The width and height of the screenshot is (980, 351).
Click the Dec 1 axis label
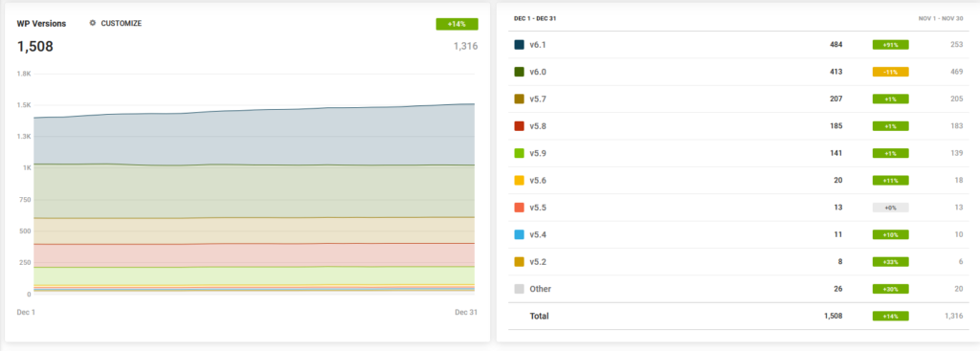click(x=26, y=312)
